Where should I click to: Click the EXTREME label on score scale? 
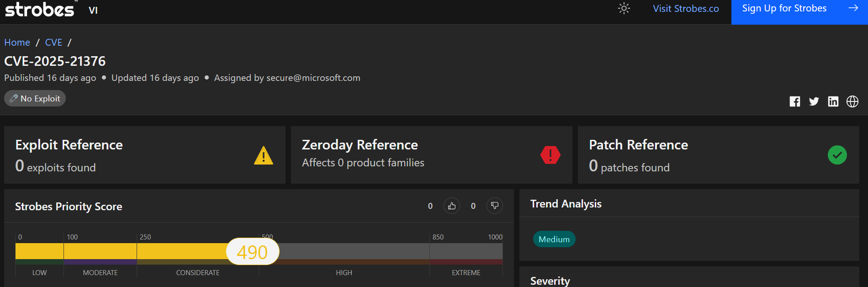(x=466, y=273)
